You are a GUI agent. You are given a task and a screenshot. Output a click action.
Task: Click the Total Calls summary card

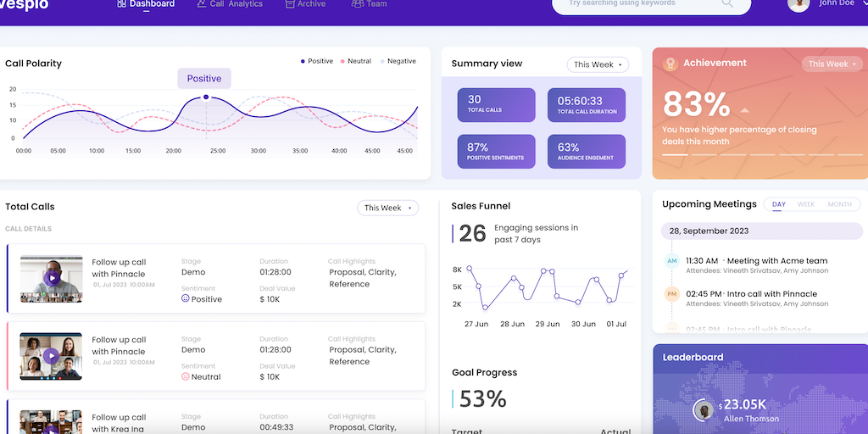point(496,104)
